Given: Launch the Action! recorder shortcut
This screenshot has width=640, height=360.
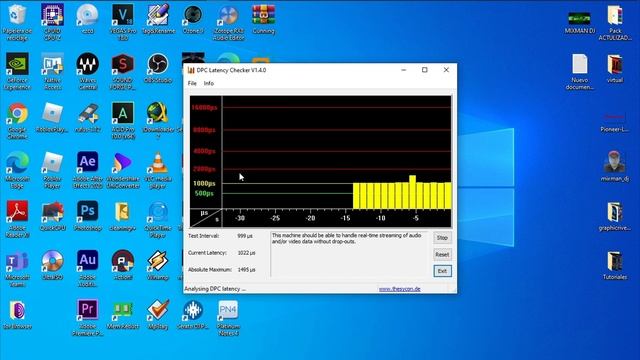Looking at the screenshot, I should click(x=122, y=266).
